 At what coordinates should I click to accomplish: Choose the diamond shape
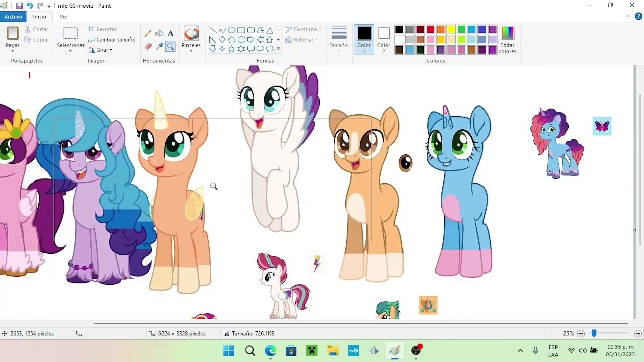pyautogui.click(x=222, y=40)
